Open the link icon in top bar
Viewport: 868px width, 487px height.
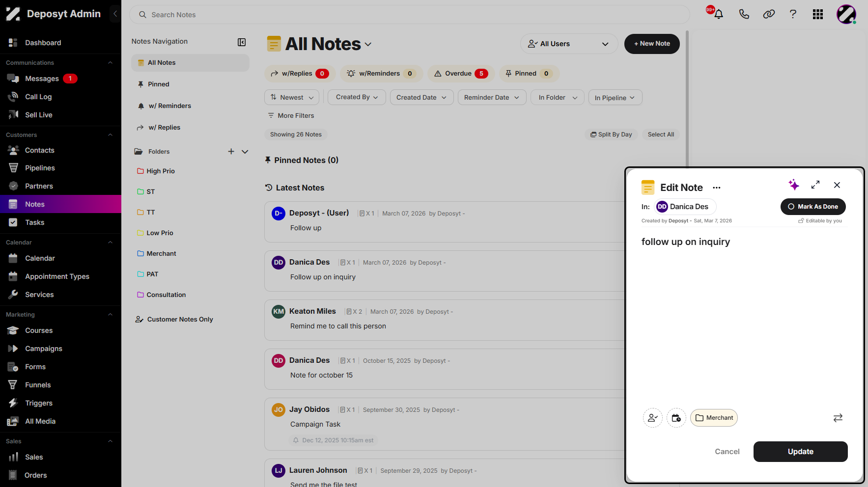coord(769,14)
